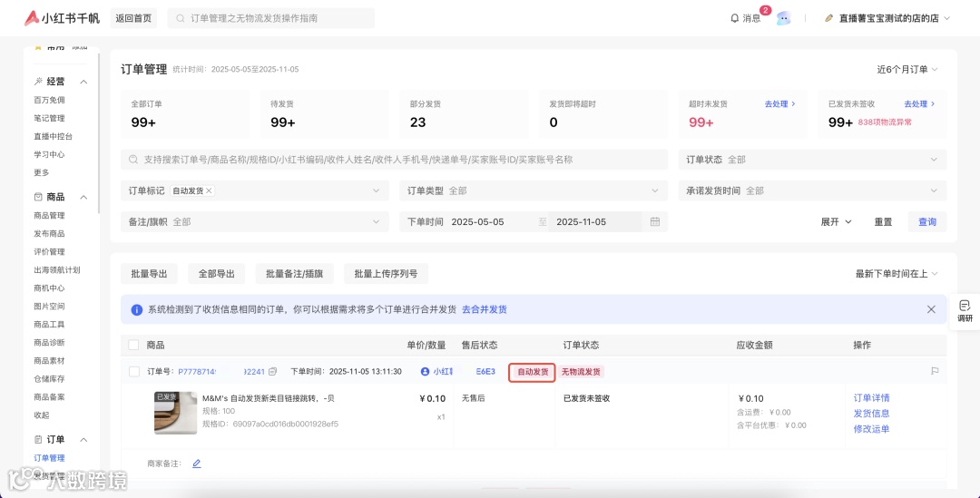
Task: Click the buyer avatar icon next to 小红
Action: (426, 371)
